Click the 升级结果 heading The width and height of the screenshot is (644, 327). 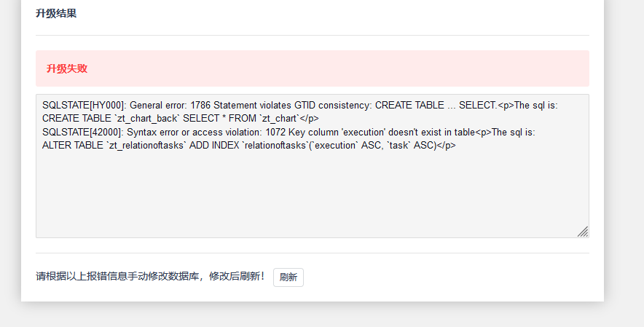pos(56,13)
